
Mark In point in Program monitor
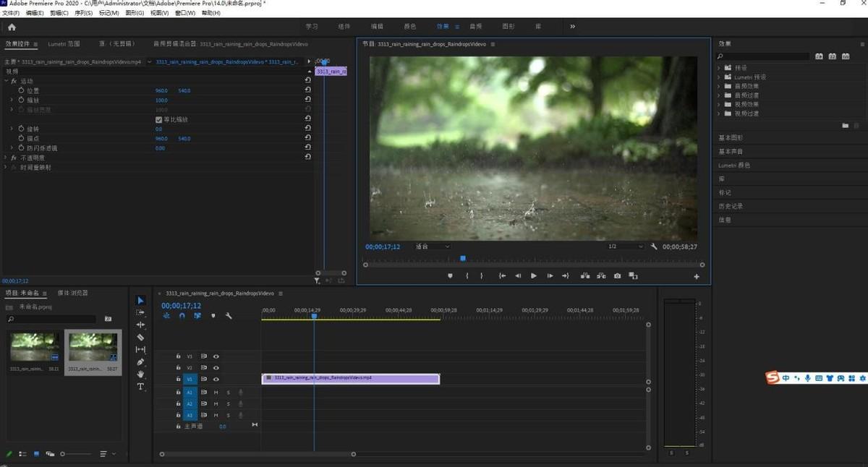point(467,275)
